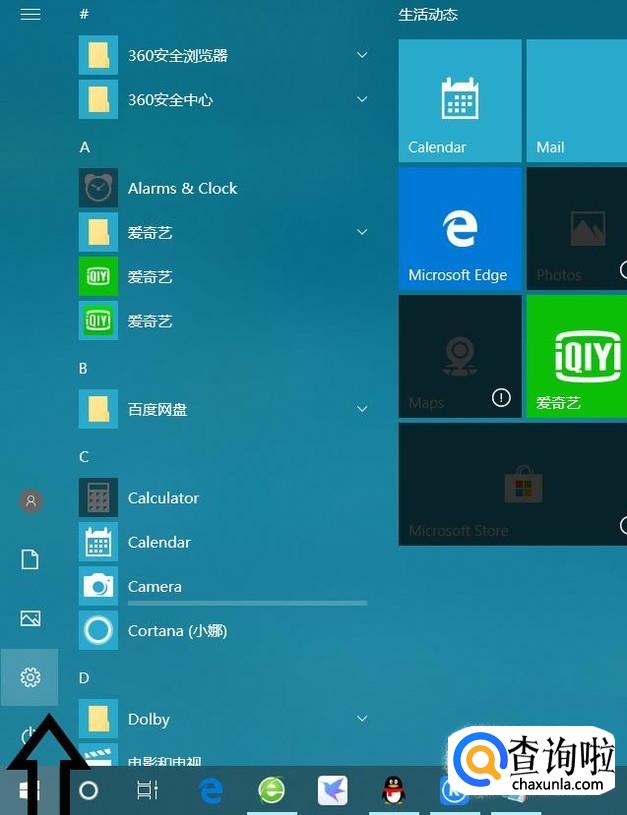Viewport: 627px width, 815px height.
Task: Open the Pictures icon in the left rail
Action: (30, 618)
